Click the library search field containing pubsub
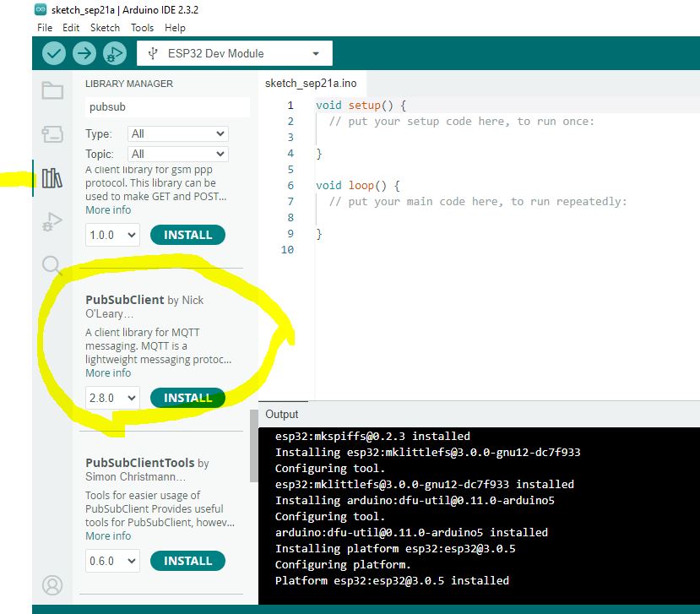The width and height of the screenshot is (700, 614). pyautogui.click(x=167, y=107)
